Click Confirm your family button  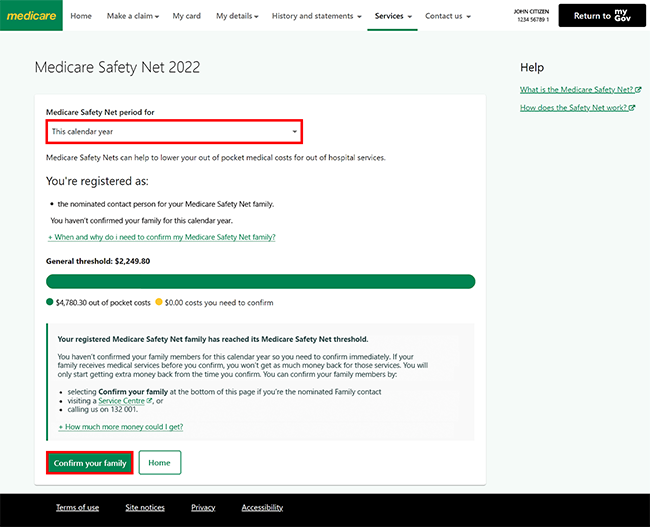pos(90,463)
